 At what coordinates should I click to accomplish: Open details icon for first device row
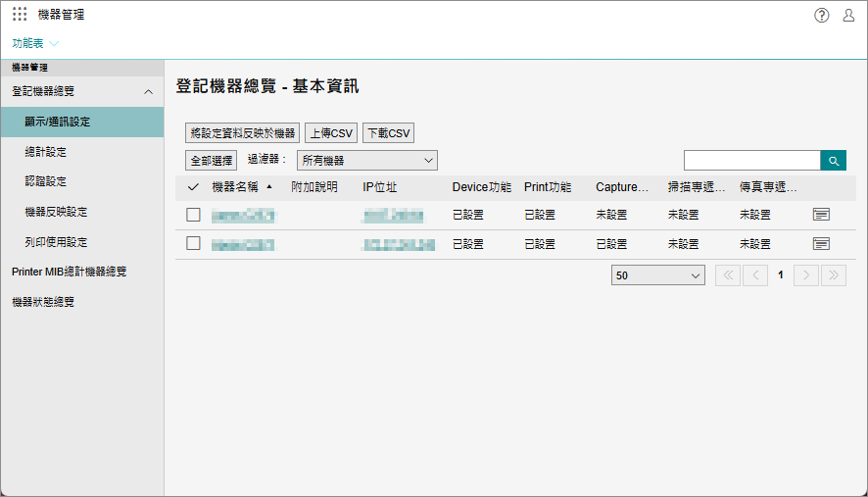coord(821,214)
